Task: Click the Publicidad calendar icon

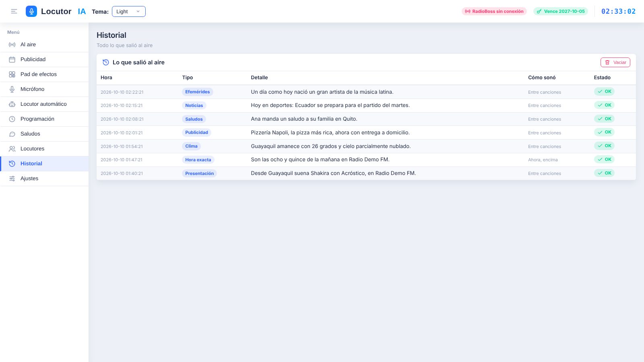Action: click(x=12, y=60)
